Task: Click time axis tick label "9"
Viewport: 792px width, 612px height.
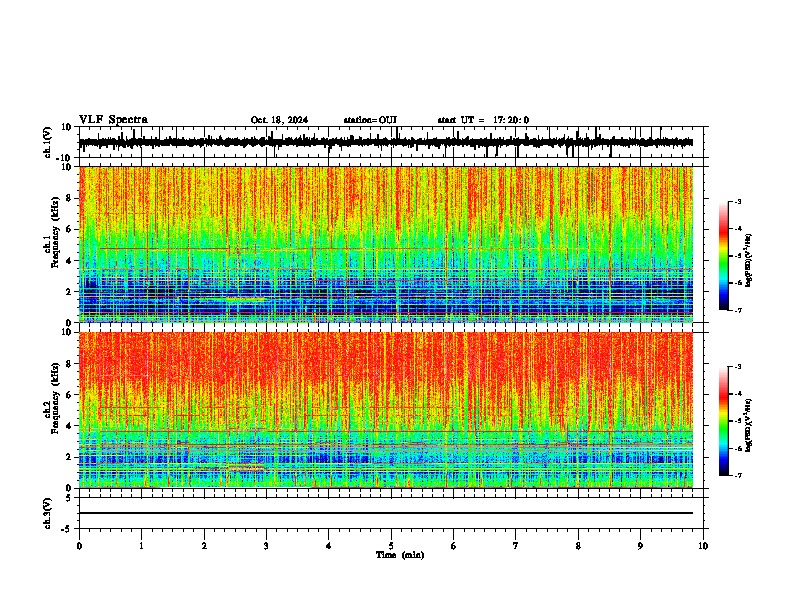Action: tap(640, 546)
